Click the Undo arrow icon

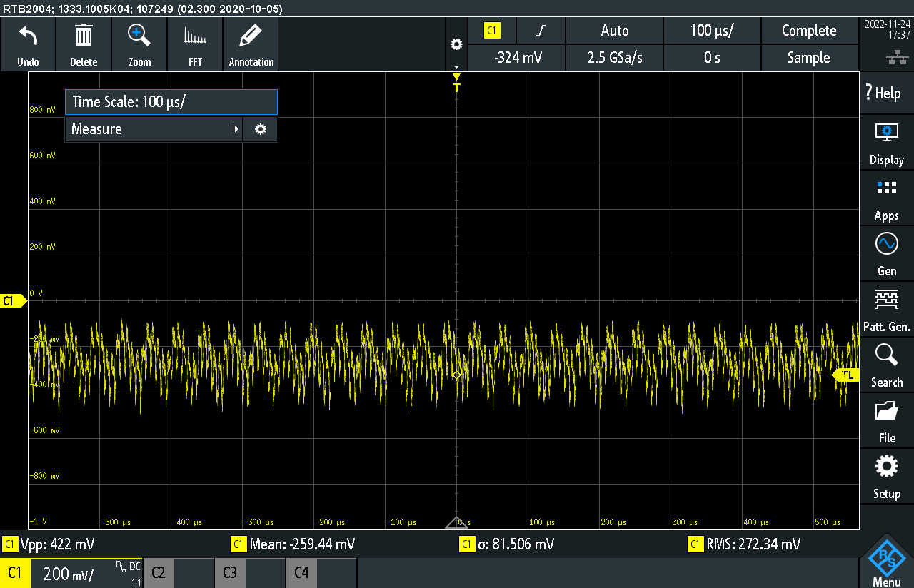coord(28,36)
